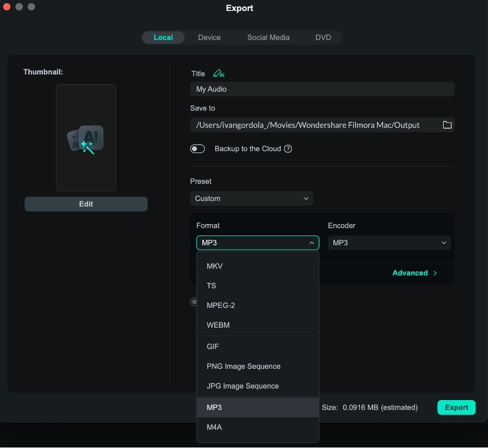
Task: Switch to the DVD tab
Action: coord(323,37)
